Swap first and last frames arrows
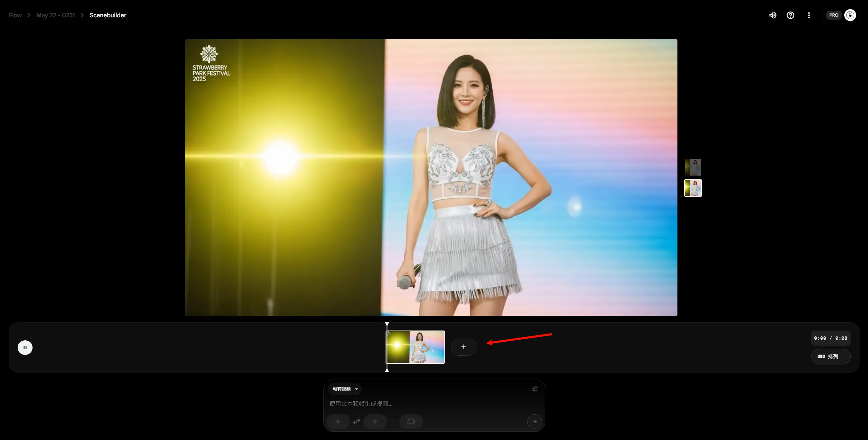868x440 pixels. tap(356, 421)
